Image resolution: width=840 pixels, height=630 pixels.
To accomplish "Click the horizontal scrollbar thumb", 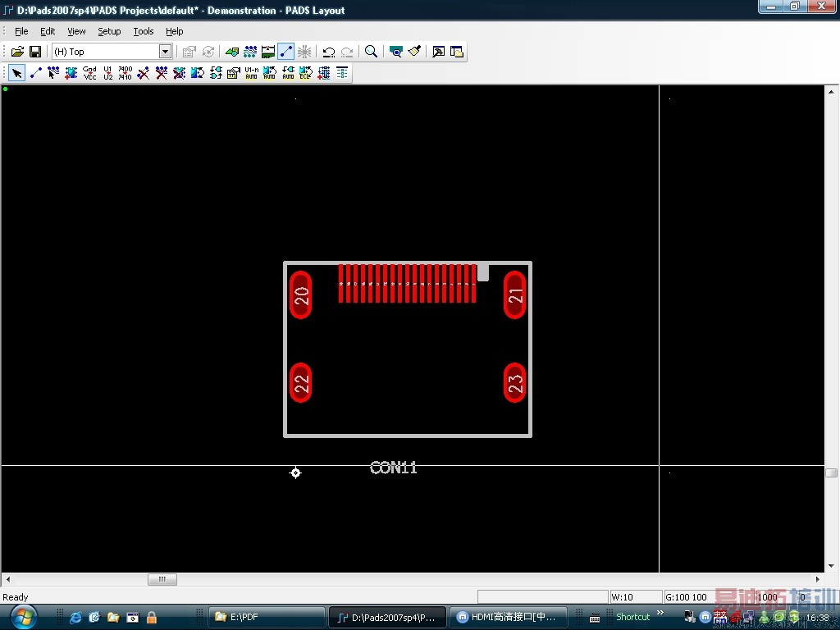I will pyautogui.click(x=162, y=579).
